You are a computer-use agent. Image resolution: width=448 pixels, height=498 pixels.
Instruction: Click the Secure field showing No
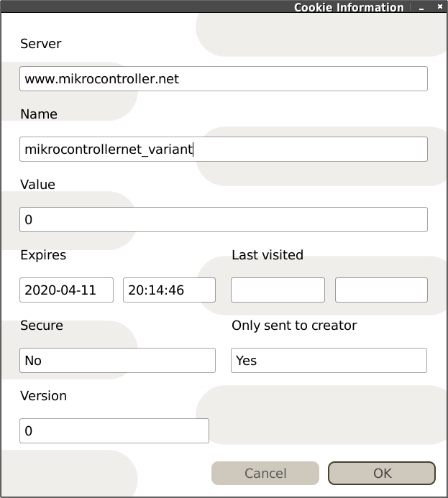(x=117, y=361)
